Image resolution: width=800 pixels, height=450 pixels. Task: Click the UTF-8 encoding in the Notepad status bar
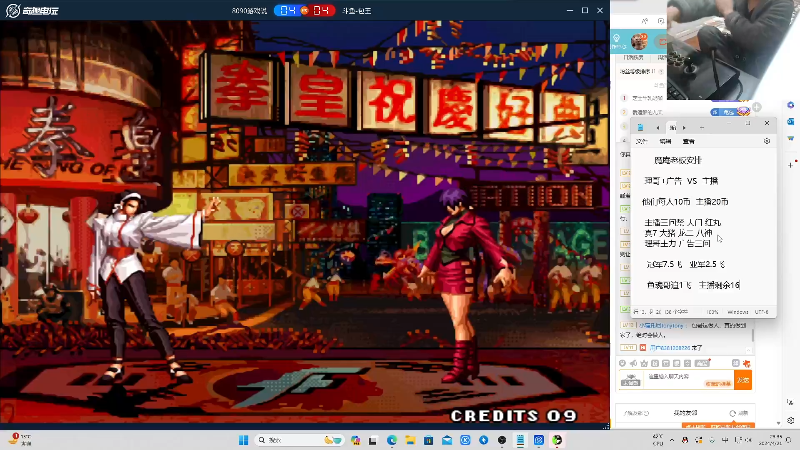tap(761, 312)
